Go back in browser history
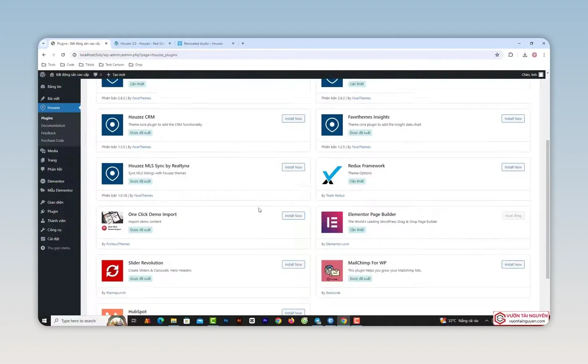The image size is (588, 364). point(44,55)
